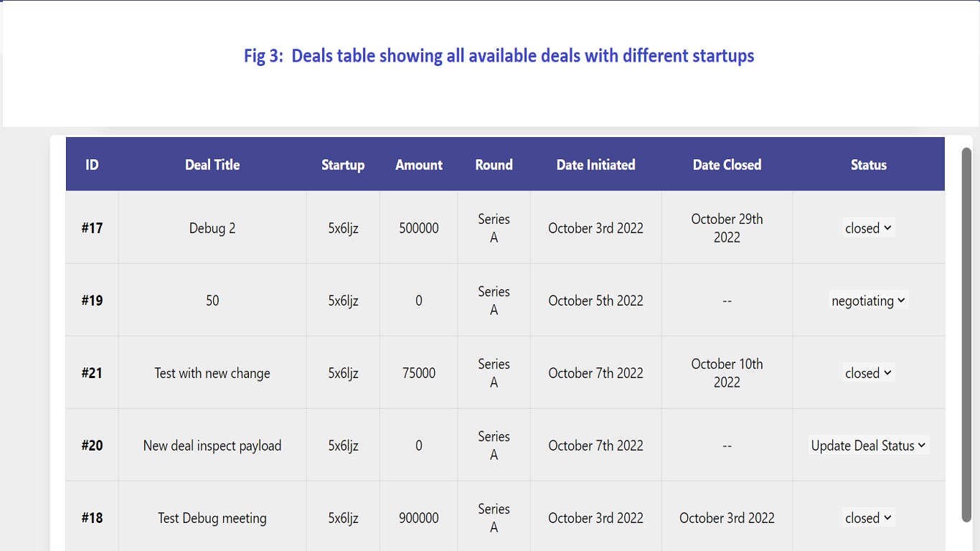The width and height of the screenshot is (980, 551).
Task: Select the Date Closed column header
Action: [x=727, y=165]
